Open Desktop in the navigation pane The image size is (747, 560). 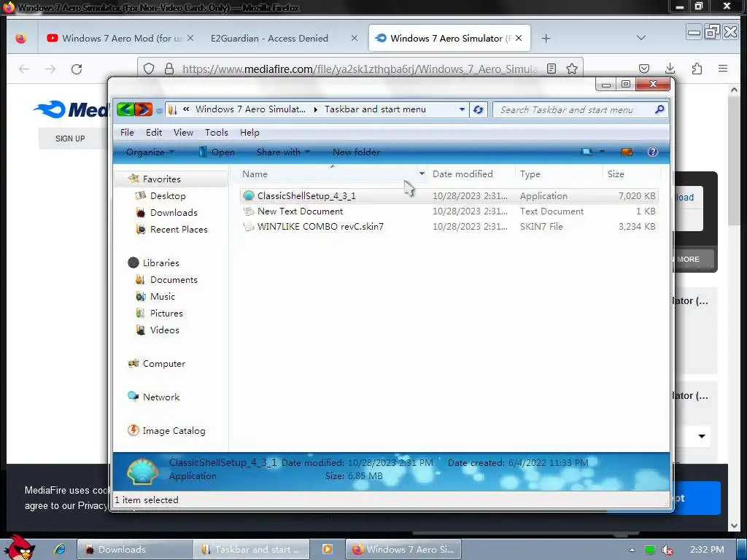click(x=168, y=195)
